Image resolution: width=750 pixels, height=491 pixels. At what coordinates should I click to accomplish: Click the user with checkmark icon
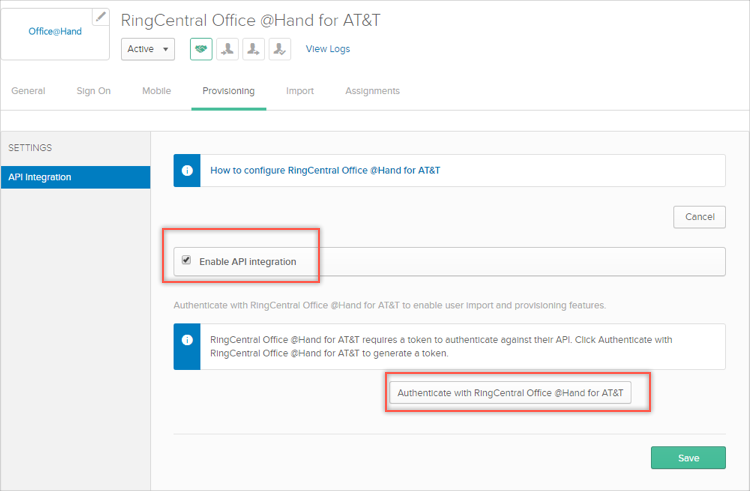pyautogui.click(x=280, y=49)
